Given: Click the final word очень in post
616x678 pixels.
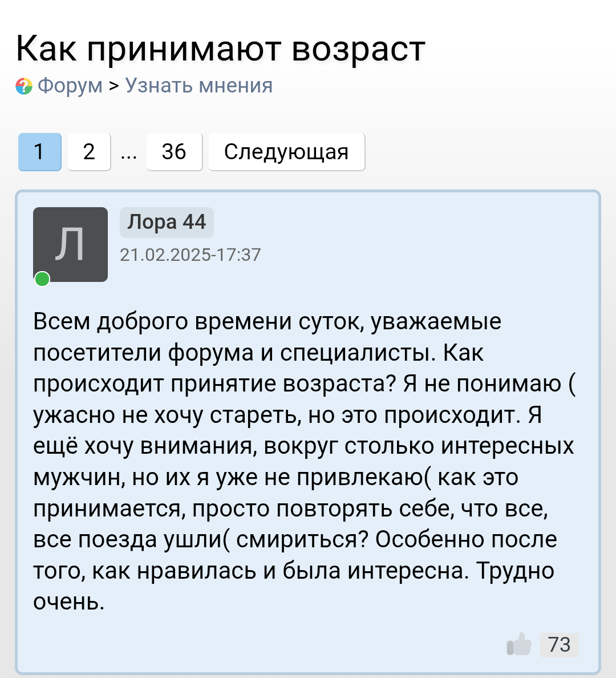Looking at the screenshot, I should tap(68, 602).
